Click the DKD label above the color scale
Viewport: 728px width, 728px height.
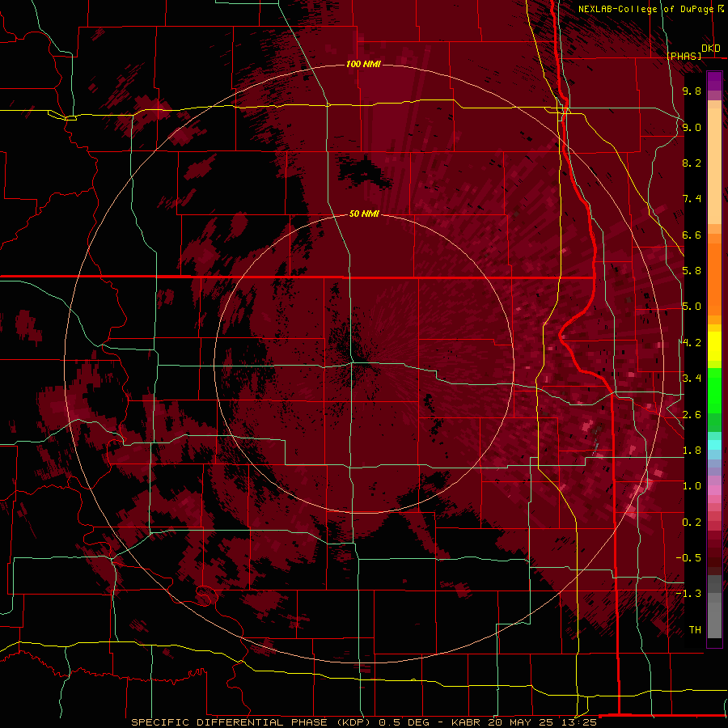(x=711, y=49)
